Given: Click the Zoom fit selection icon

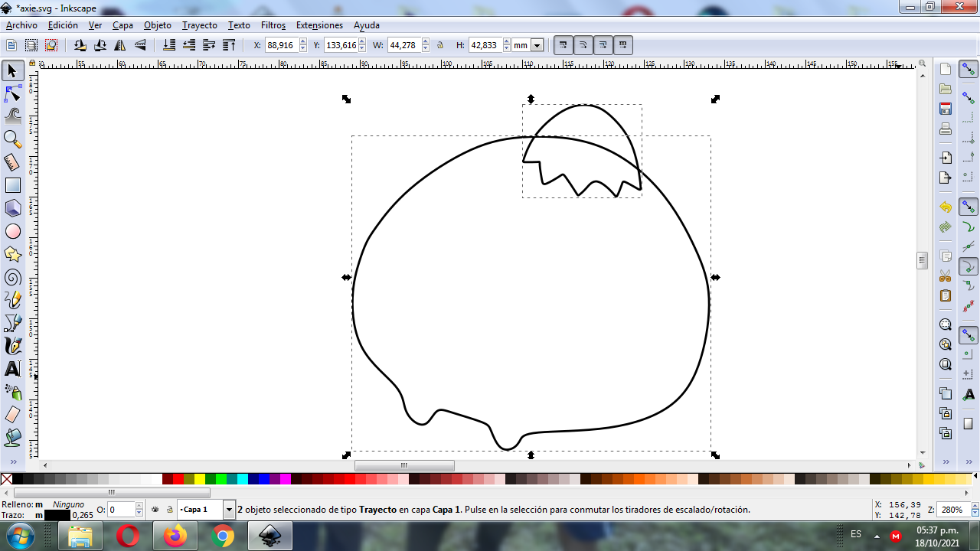Looking at the screenshot, I should (x=946, y=324).
